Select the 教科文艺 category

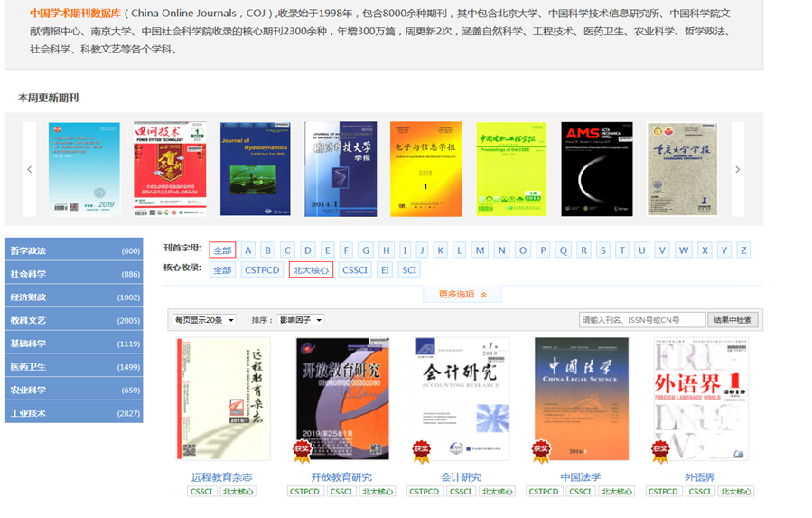click(73, 320)
